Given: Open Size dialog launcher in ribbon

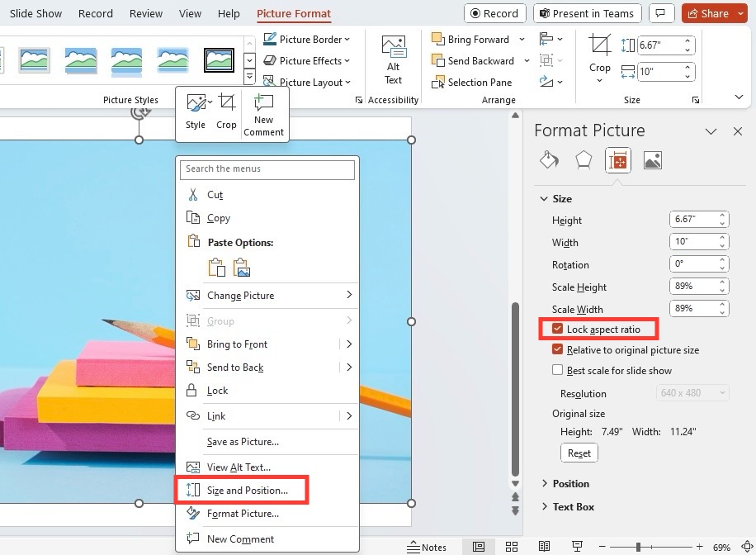Looking at the screenshot, I should tap(695, 100).
